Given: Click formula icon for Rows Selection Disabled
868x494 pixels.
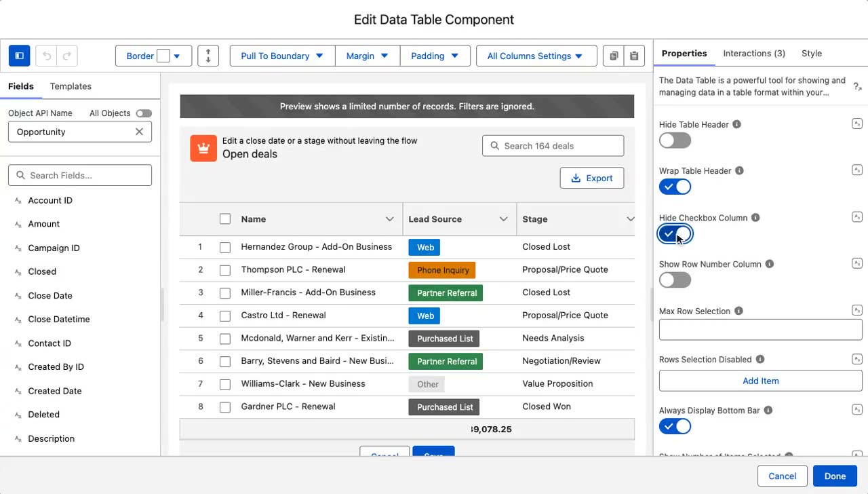Looking at the screenshot, I should tap(857, 358).
